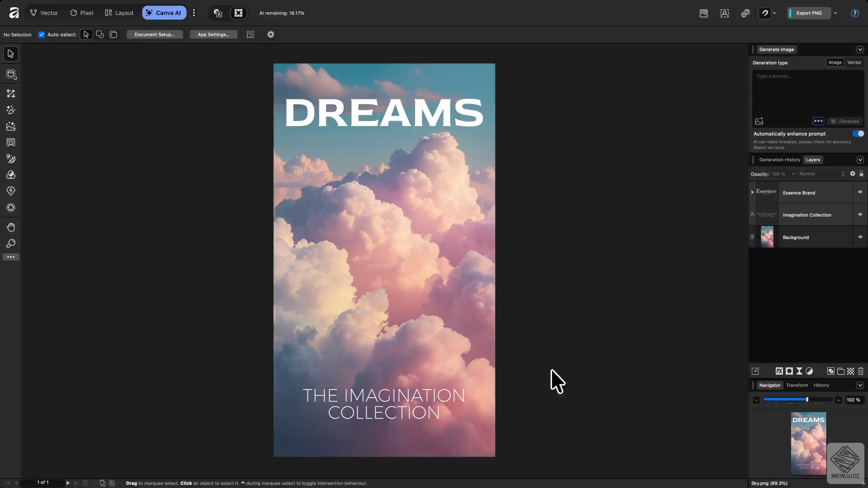Click the trash icon to delete layer
Image resolution: width=868 pixels, height=488 pixels.
[x=860, y=371]
